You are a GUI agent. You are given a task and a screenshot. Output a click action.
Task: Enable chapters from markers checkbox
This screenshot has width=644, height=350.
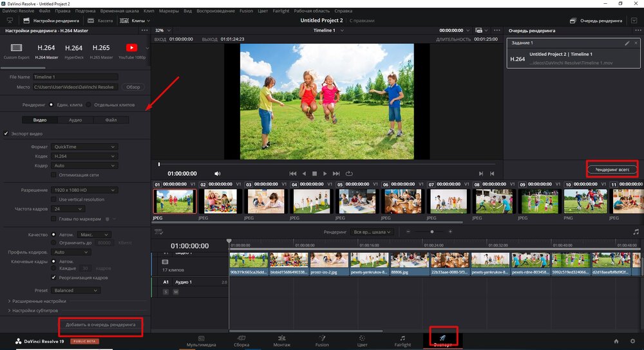point(53,219)
